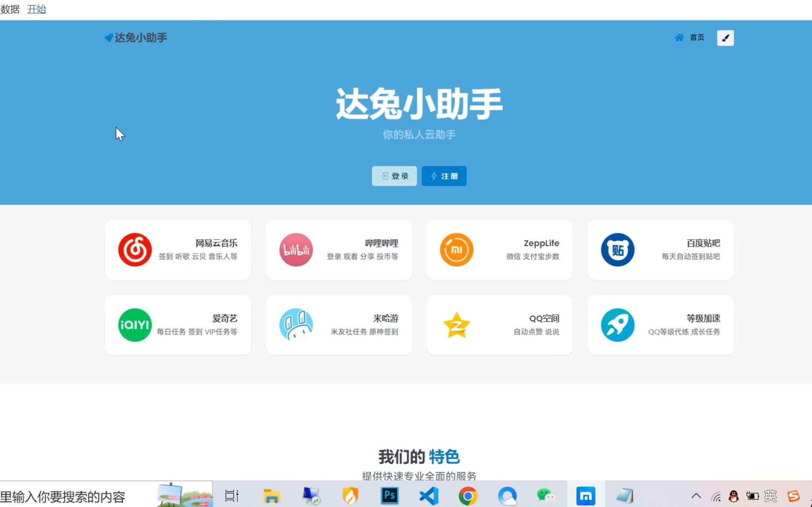
Task: Open the QQ penguin tray icon
Action: [x=733, y=496]
